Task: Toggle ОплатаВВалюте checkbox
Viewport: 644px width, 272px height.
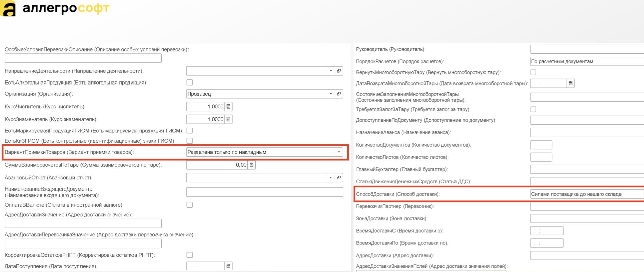Action: (190, 205)
